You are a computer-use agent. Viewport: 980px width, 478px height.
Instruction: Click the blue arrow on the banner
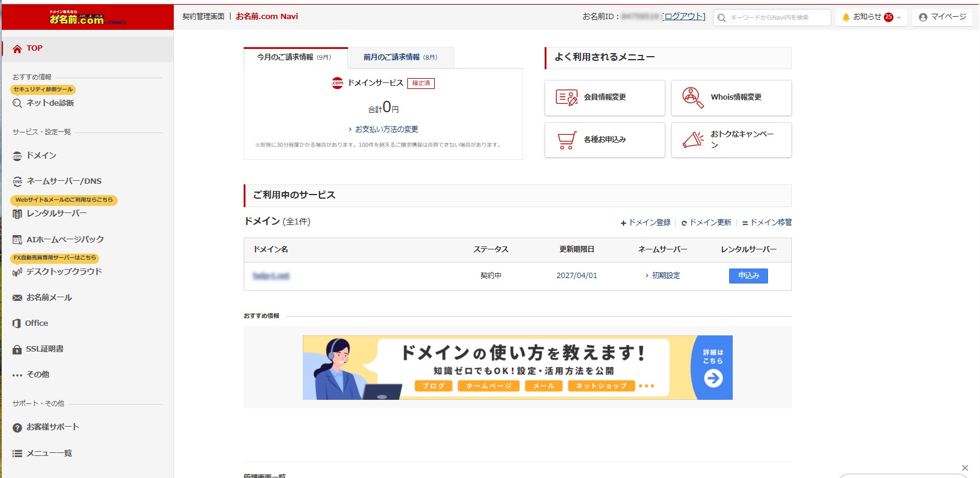point(713,378)
